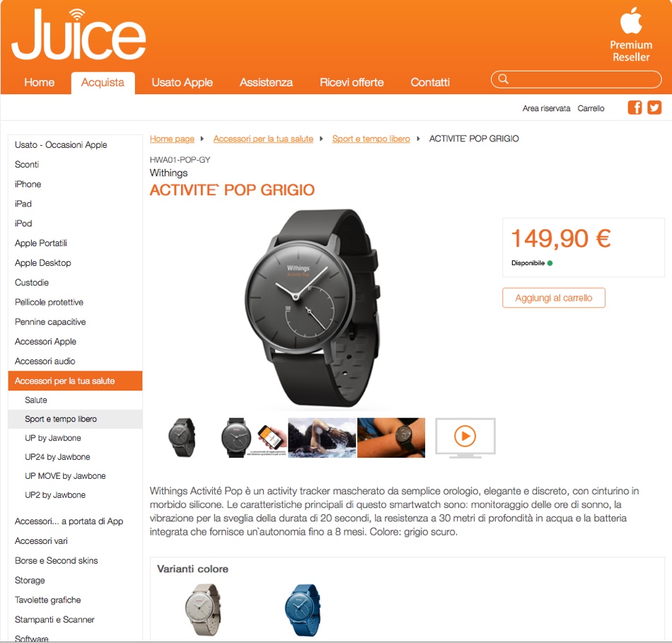
Task: Select the beige watch color variant
Action: pos(203,610)
